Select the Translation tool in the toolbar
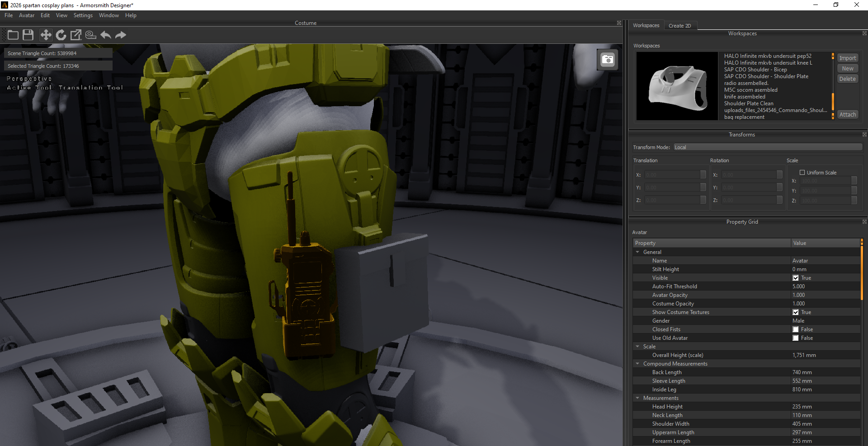868x446 pixels. pyautogui.click(x=46, y=35)
